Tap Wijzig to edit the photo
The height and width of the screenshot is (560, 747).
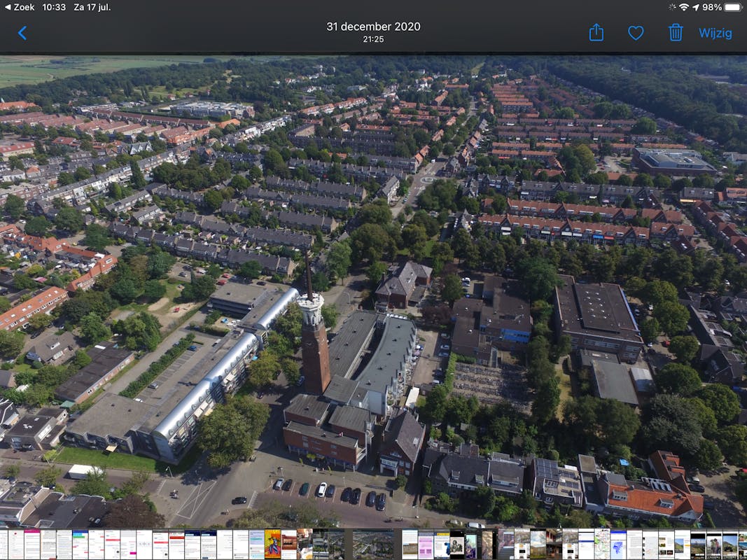(x=715, y=33)
